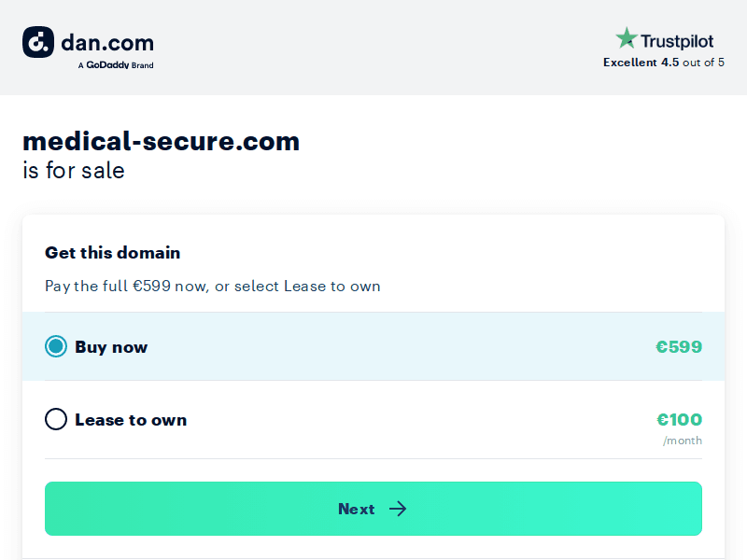Click the empty Lease to own radio circle
This screenshot has width=747, height=560.
(x=56, y=419)
